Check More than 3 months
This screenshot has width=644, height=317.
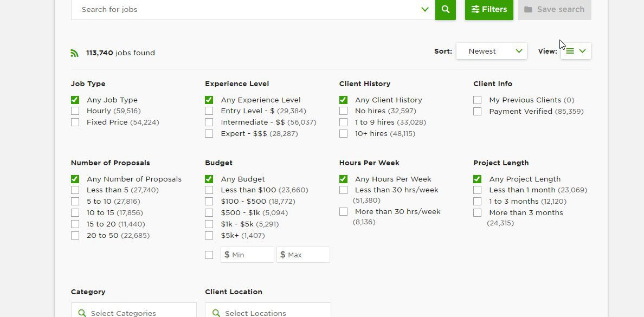click(477, 213)
